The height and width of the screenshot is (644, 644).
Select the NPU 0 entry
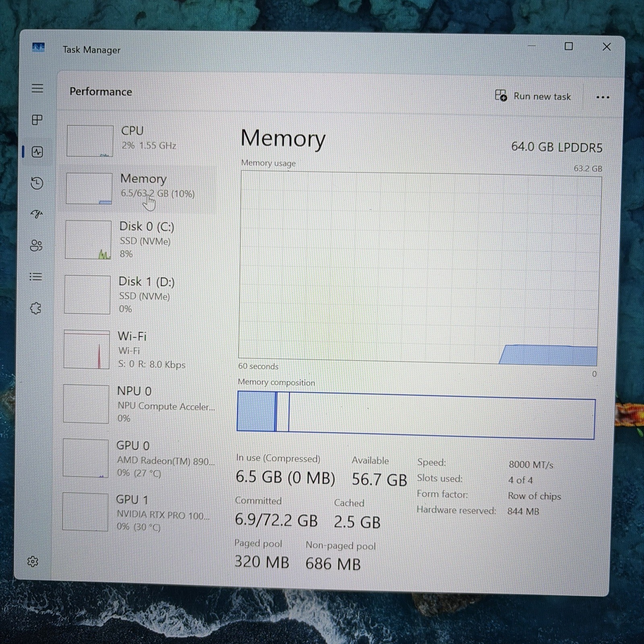(x=138, y=404)
